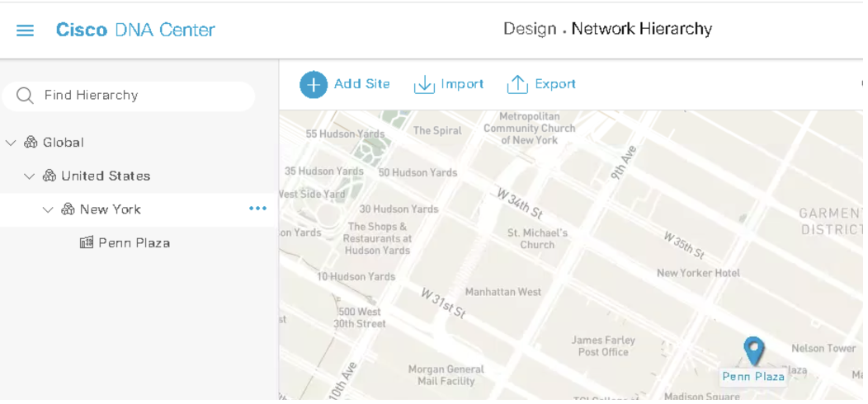Click the Penn Plaza map pin marker
This screenshot has width=868, height=404.
point(753,350)
